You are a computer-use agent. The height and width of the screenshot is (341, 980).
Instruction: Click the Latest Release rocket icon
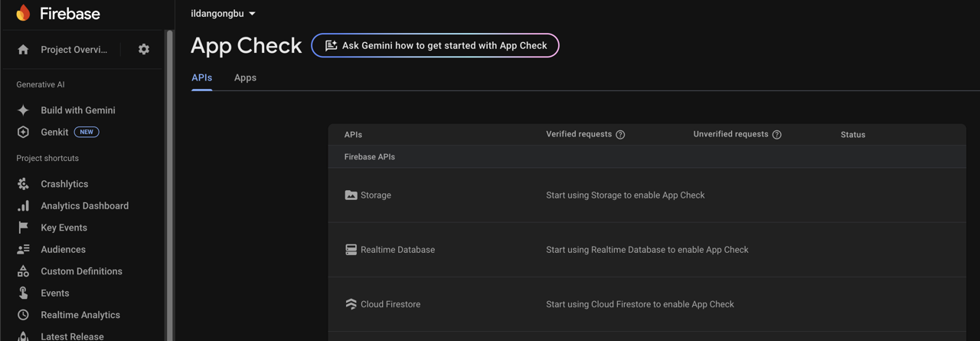pos(23,336)
